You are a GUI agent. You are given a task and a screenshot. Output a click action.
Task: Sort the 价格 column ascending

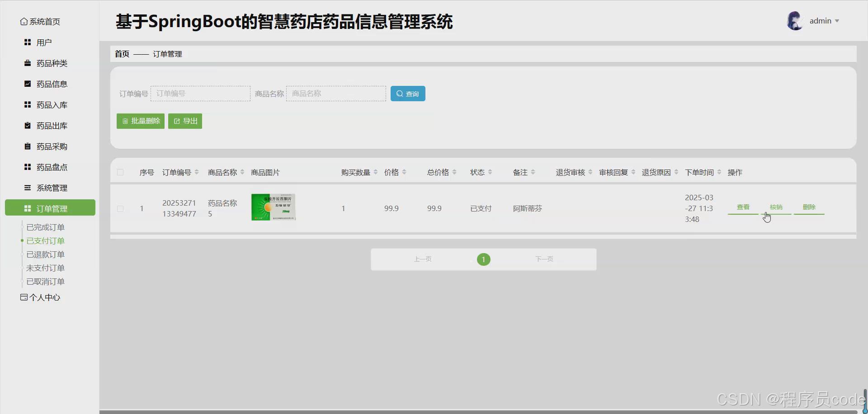click(405, 169)
